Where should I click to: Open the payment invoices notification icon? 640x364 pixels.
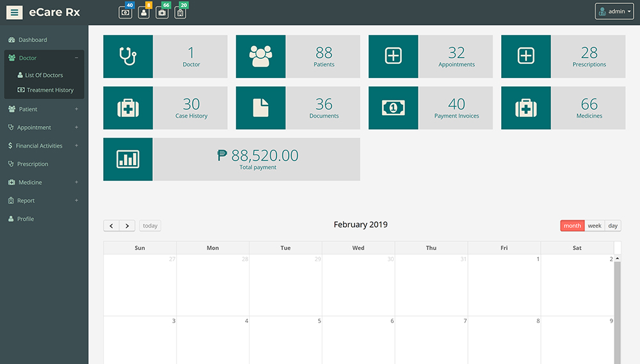125,12
